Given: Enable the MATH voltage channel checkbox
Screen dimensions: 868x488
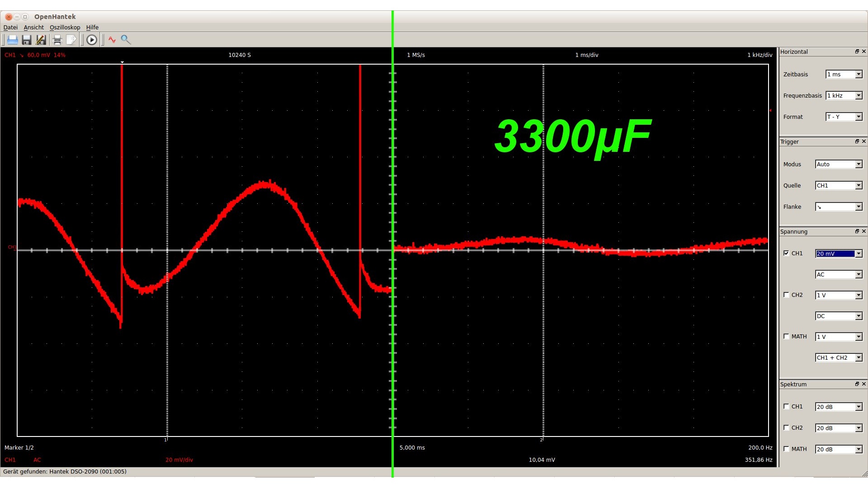Looking at the screenshot, I should click(x=786, y=336).
